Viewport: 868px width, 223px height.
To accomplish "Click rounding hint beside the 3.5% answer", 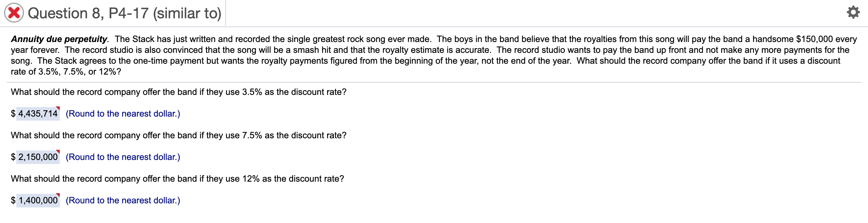I will pos(123,114).
